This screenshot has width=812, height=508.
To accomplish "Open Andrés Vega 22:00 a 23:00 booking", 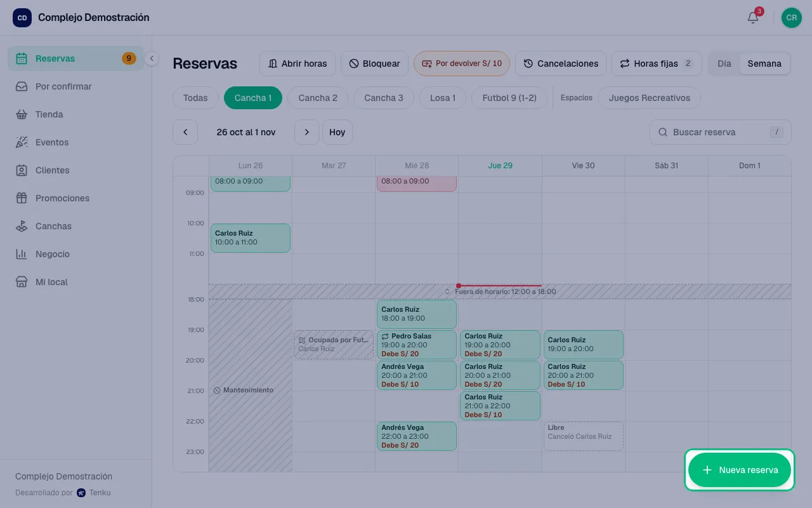I will click(417, 436).
